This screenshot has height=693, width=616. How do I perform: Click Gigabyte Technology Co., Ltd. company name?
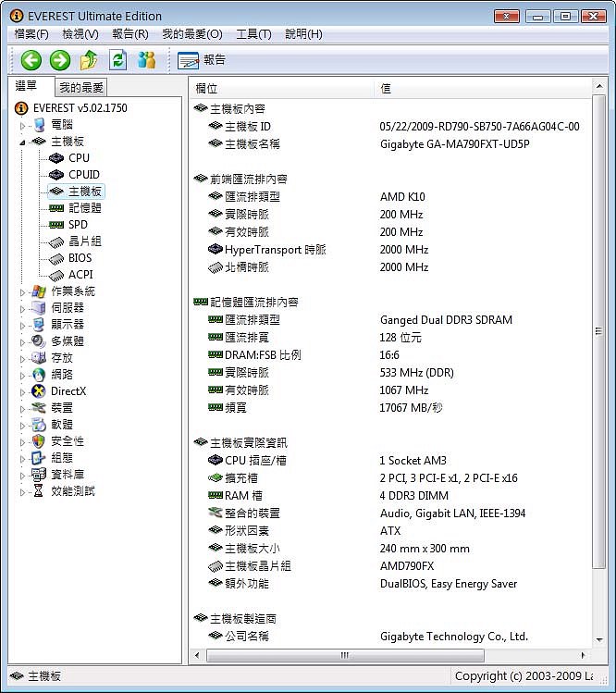(454, 637)
